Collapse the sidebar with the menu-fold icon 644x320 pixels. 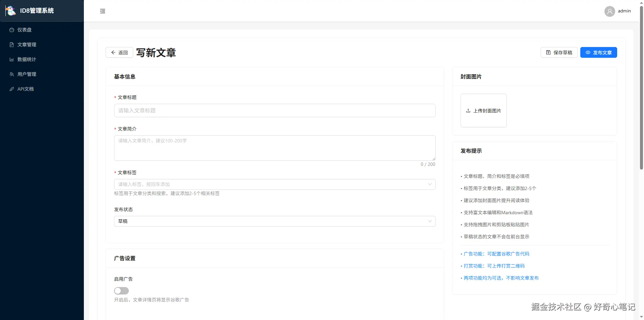tap(103, 11)
